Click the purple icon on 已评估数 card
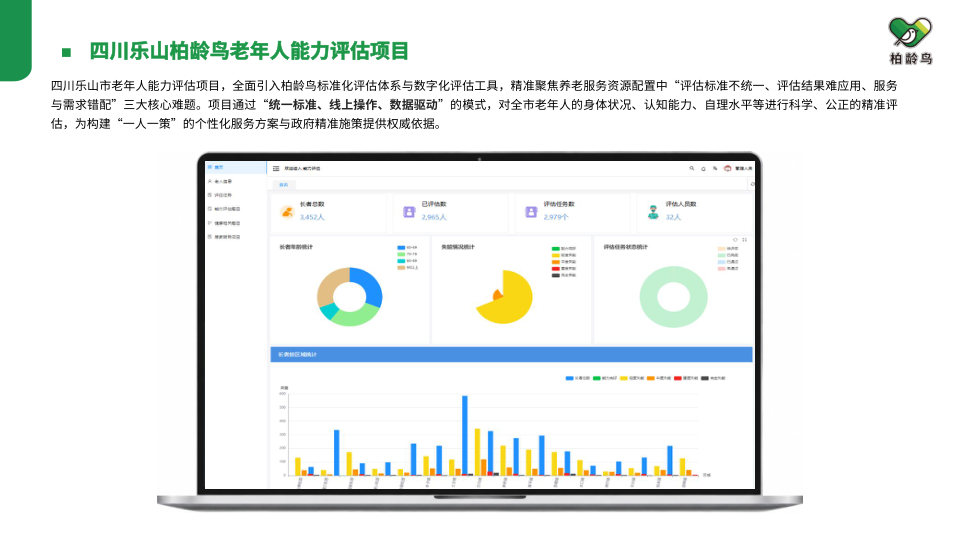The height and width of the screenshot is (540, 960). pyautogui.click(x=409, y=212)
